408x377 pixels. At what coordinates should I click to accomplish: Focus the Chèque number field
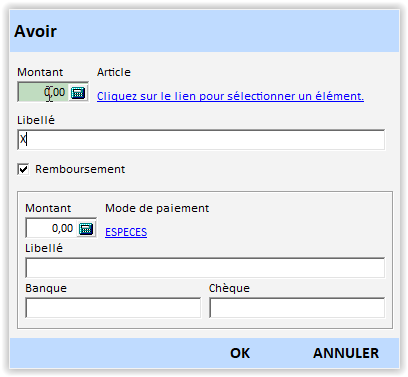(297, 308)
